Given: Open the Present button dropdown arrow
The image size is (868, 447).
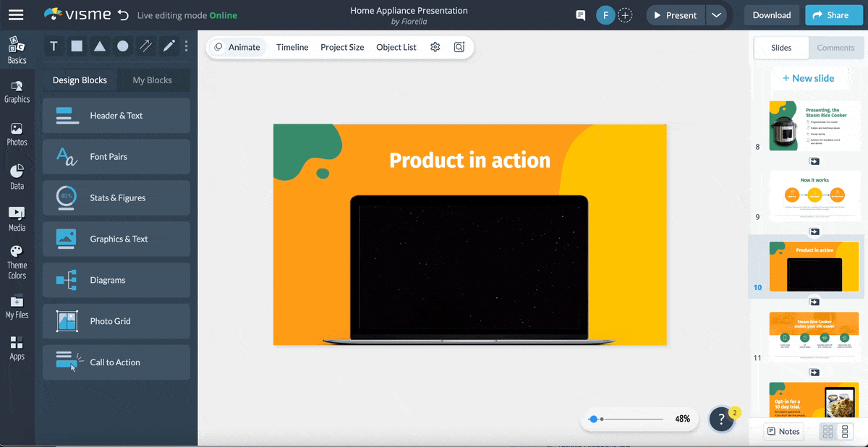Looking at the screenshot, I should pyautogui.click(x=716, y=14).
